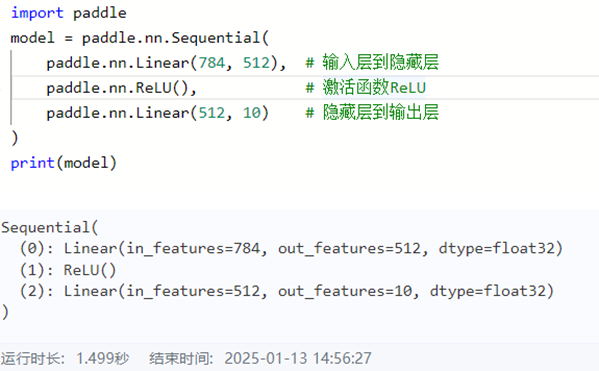The image size is (599, 371).
Task: Click the paddle.nn.ReLU() line
Action: (121, 88)
